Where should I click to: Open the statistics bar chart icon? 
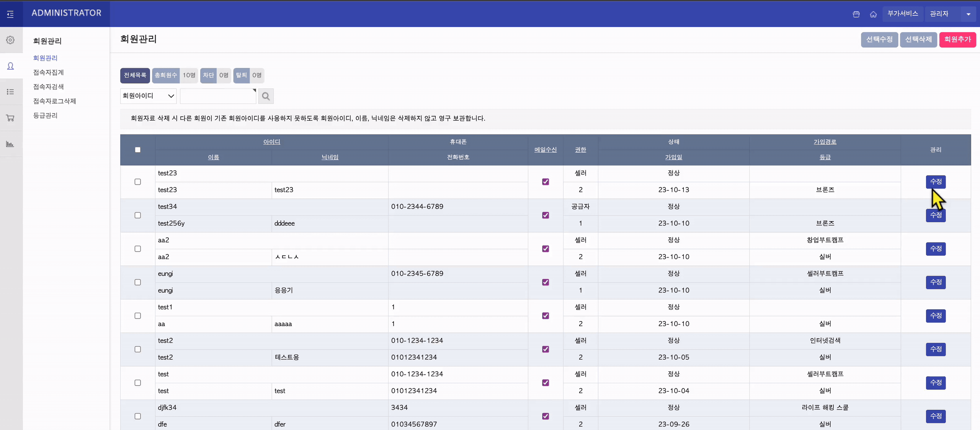pyautogui.click(x=10, y=144)
